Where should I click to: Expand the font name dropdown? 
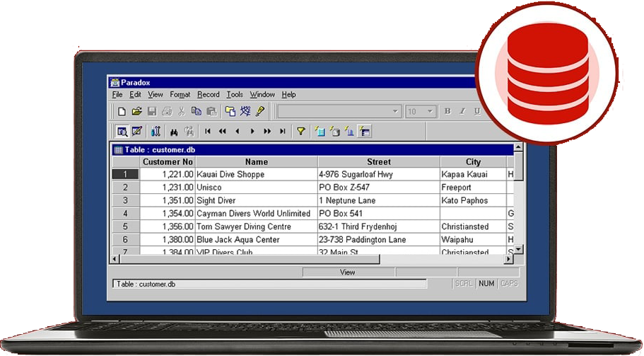(x=396, y=111)
